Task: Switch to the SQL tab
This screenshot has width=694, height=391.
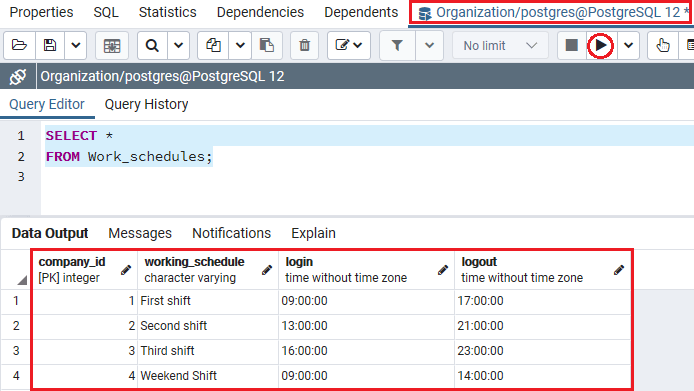Action: click(x=106, y=12)
